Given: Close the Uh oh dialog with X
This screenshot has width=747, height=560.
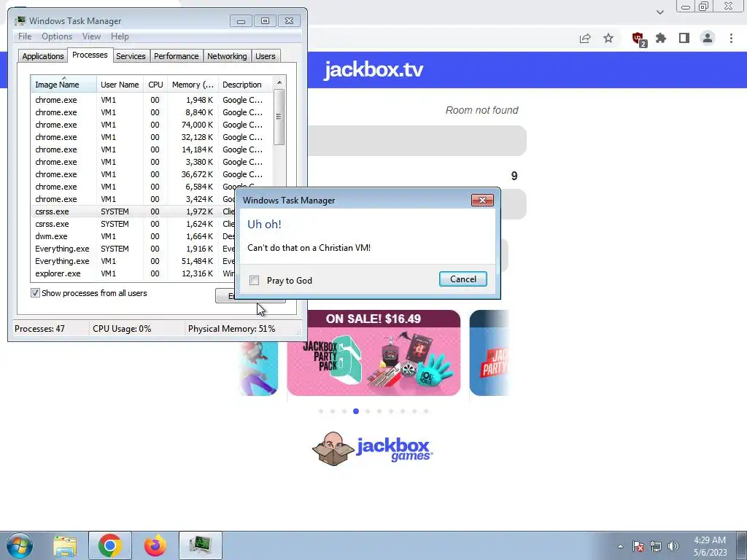Looking at the screenshot, I should [x=482, y=200].
